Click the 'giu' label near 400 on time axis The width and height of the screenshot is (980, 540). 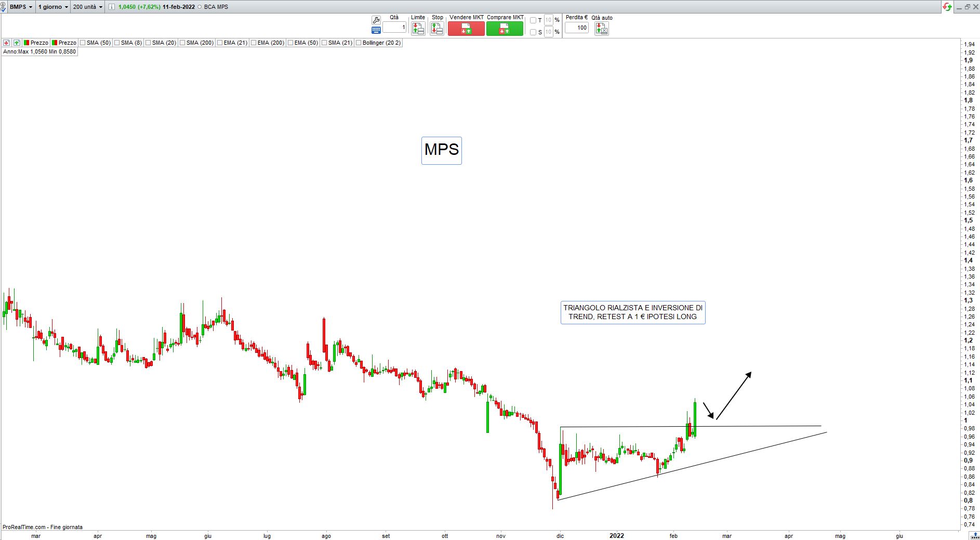click(208, 536)
